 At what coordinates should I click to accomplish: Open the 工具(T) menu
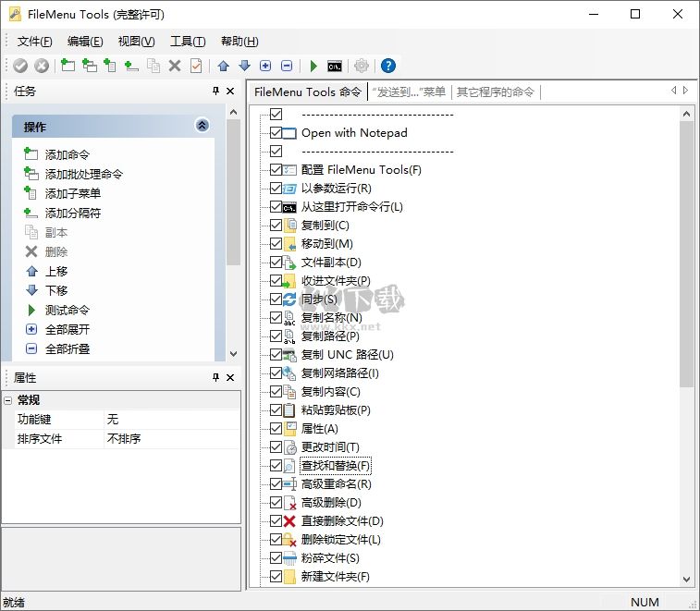pyautogui.click(x=187, y=42)
